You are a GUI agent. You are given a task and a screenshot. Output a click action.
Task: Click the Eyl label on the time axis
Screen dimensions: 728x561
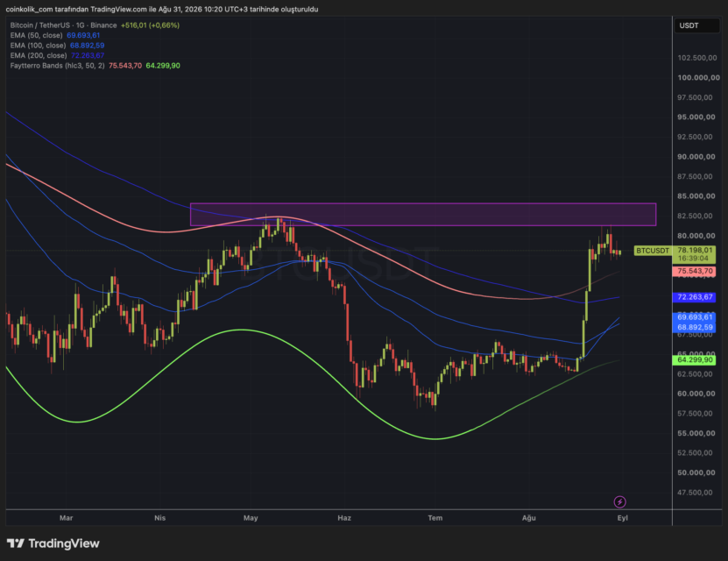[x=623, y=518]
